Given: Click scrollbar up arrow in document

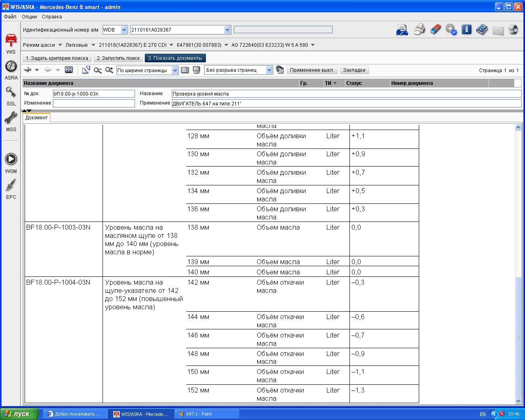Looking at the screenshot, I should coord(518,128).
